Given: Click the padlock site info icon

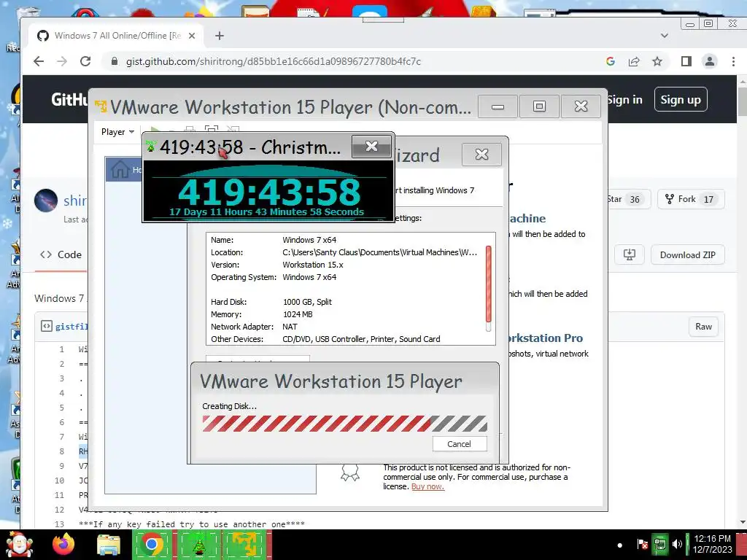Looking at the screenshot, I should (114, 61).
